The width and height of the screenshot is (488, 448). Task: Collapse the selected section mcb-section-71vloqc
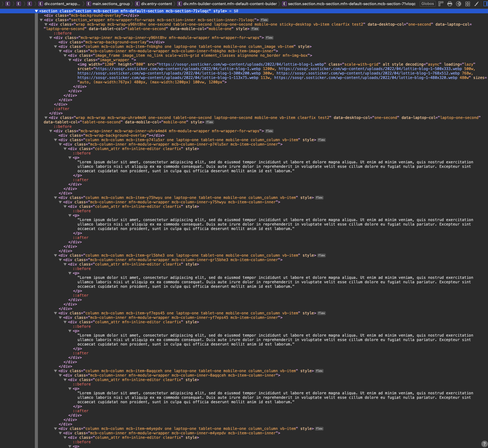coord(36,11)
